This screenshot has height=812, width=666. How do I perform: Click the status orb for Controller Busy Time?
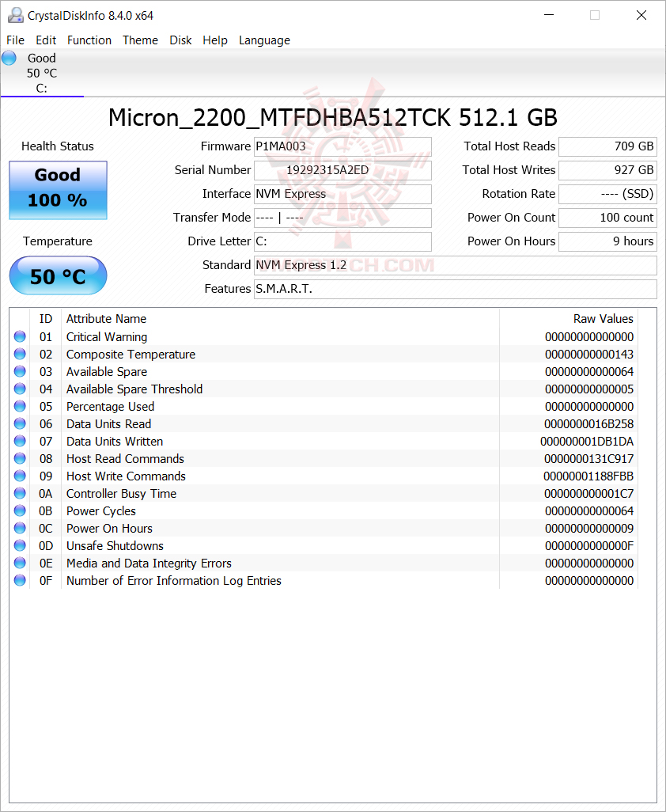pyautogui.click(x=20, y=494)
